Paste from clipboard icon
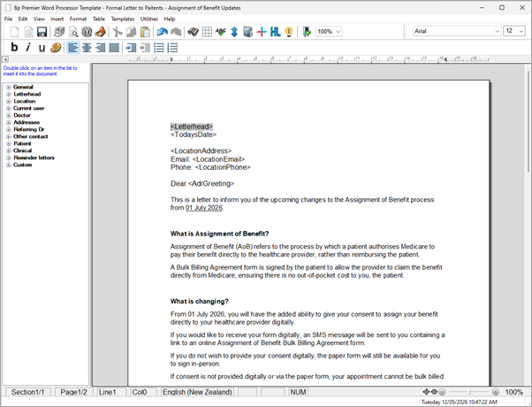Image resolution: width=532 pixels, height=407 pixels. click(x=145, y=32)
